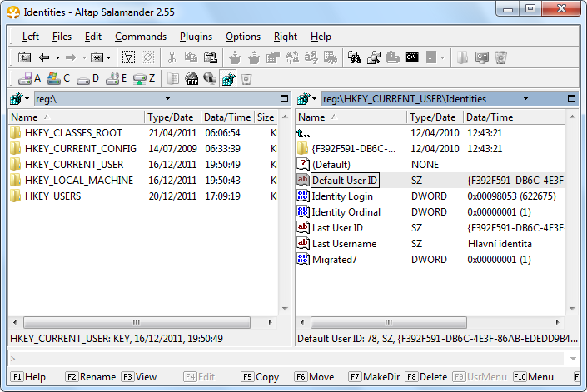Open the command shell icon
This screenshot has height=392, width=587.
pos(412,57)
